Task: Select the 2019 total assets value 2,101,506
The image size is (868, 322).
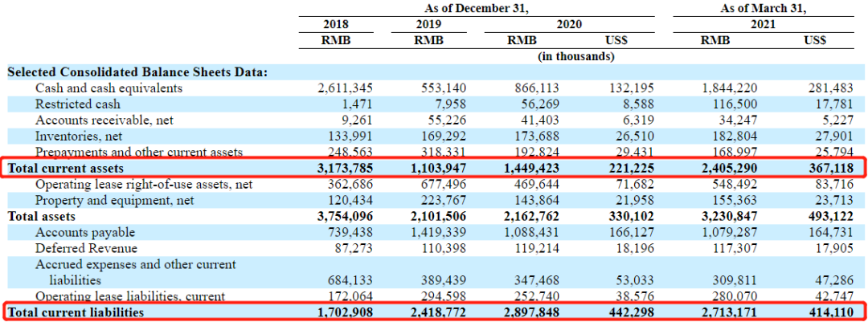Action: click(x=439, y=216)
